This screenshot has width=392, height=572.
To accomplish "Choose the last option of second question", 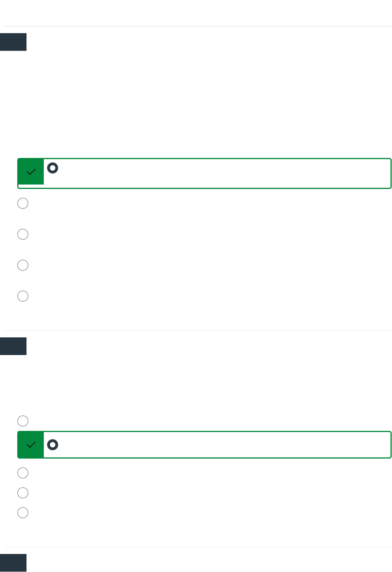I will pos(23,513).
